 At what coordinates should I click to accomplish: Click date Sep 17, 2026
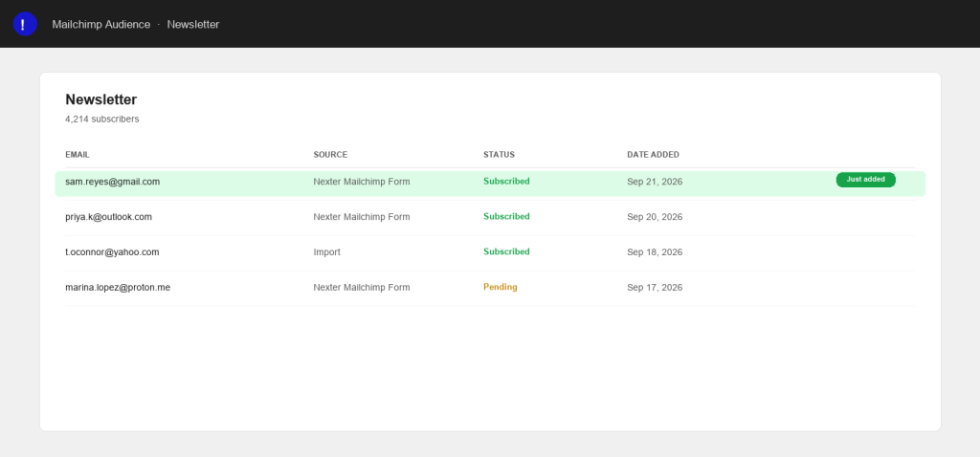point(655,287)
